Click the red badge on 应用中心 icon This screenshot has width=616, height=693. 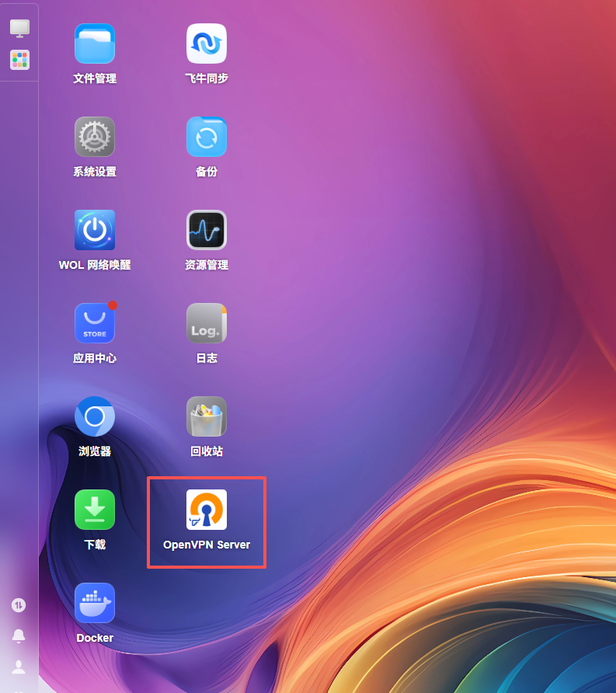click(x=113, y=305)
